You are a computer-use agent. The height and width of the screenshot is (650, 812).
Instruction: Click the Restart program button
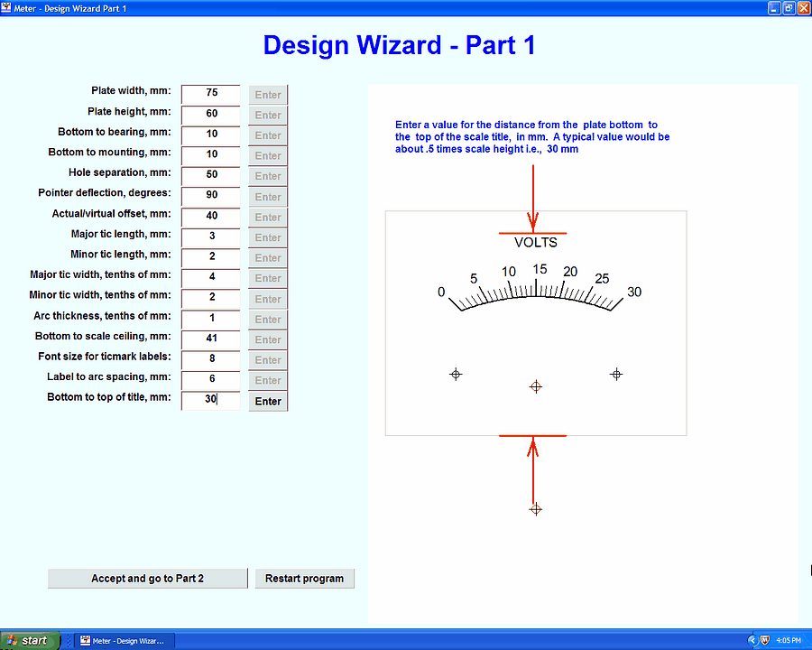click(304, 579)
